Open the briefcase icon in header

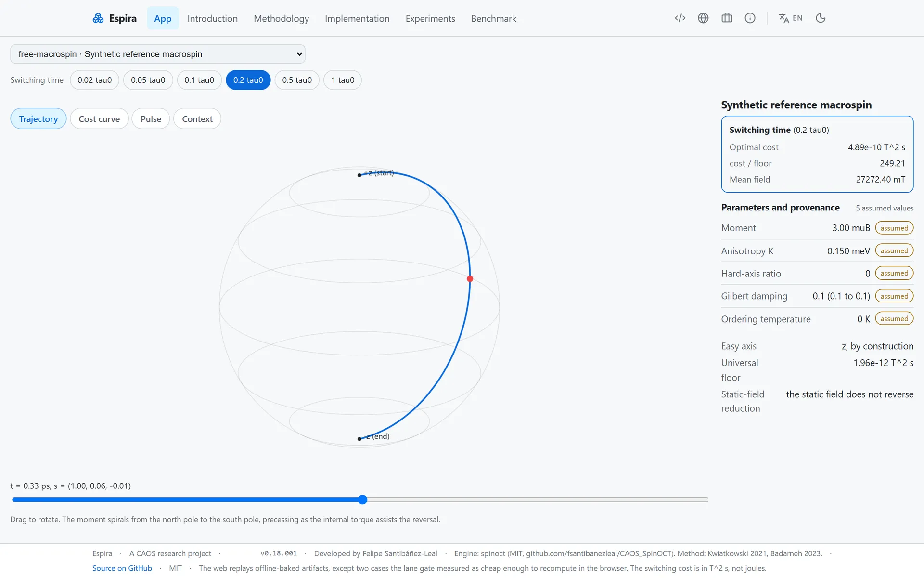[727, 18]
